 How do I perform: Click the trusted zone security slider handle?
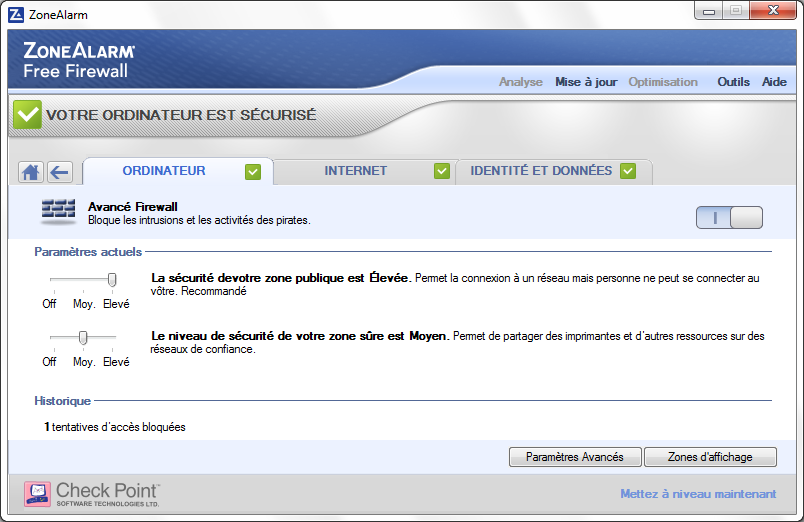click(83, 337)
